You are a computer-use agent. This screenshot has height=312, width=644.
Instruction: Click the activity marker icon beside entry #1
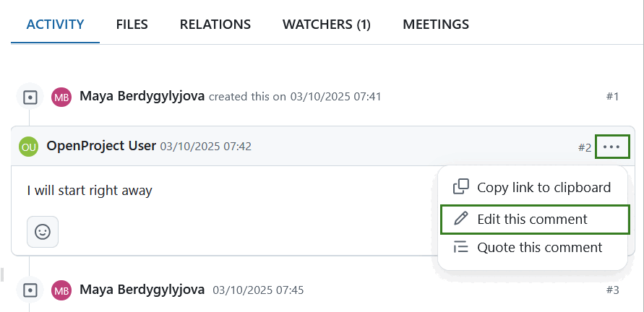tap(30, 97)
